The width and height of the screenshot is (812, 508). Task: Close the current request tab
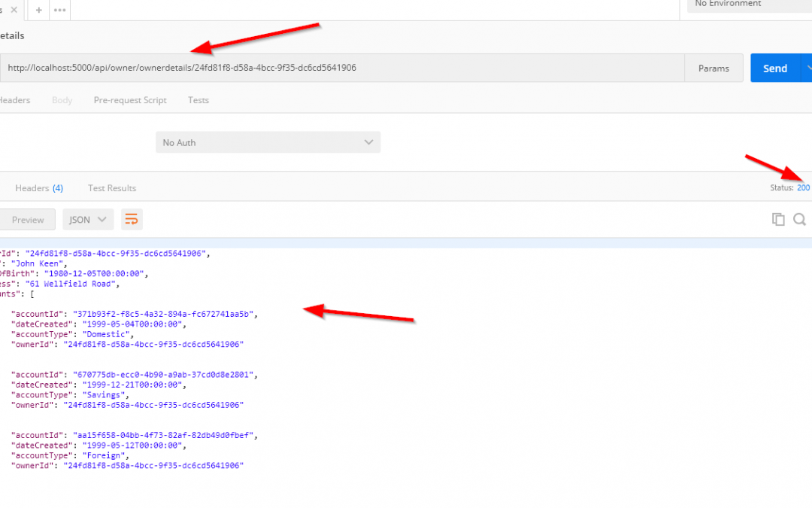coord(14,10)
